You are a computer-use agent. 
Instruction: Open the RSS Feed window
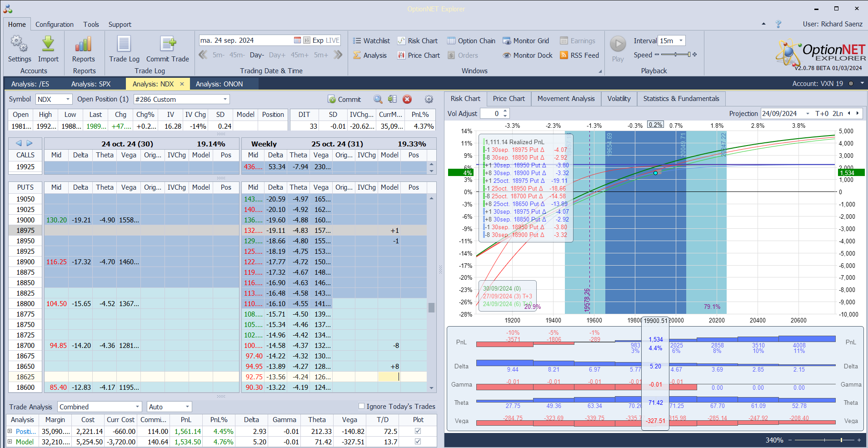[579, 55]
